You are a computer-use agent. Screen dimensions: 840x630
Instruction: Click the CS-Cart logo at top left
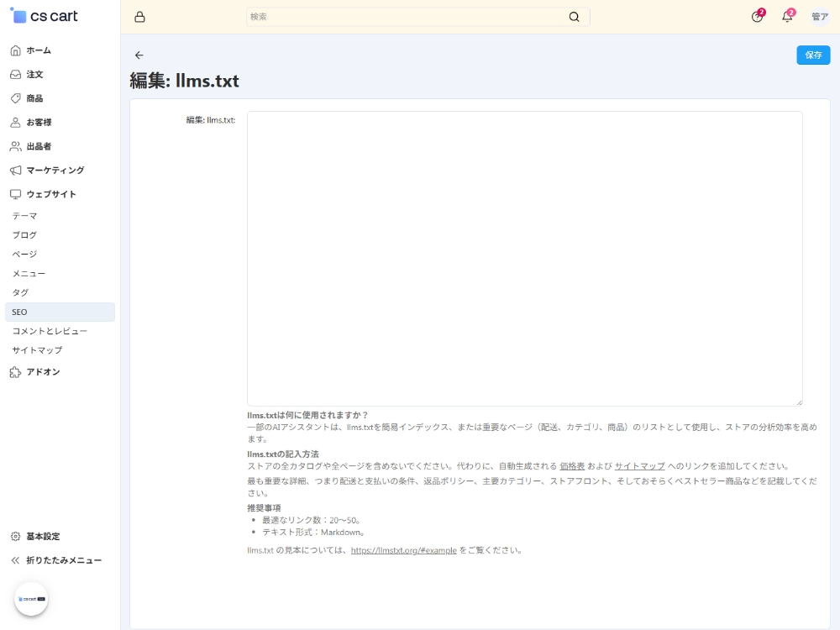click(x=45, y=16)
